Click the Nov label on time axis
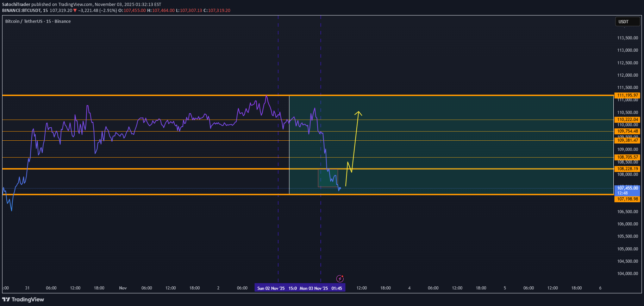The width and height of the screenshot is (644, 306). click(123, 288)
